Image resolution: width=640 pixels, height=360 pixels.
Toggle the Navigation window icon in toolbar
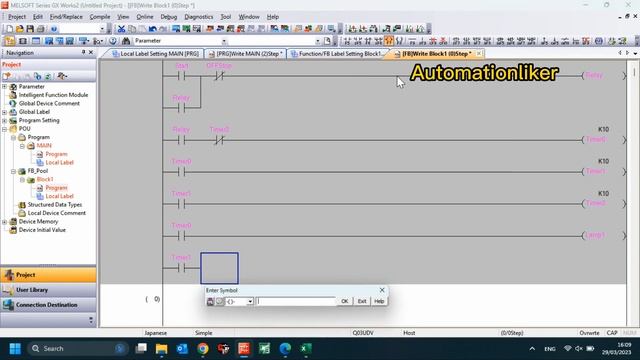[x=9, y=41]
